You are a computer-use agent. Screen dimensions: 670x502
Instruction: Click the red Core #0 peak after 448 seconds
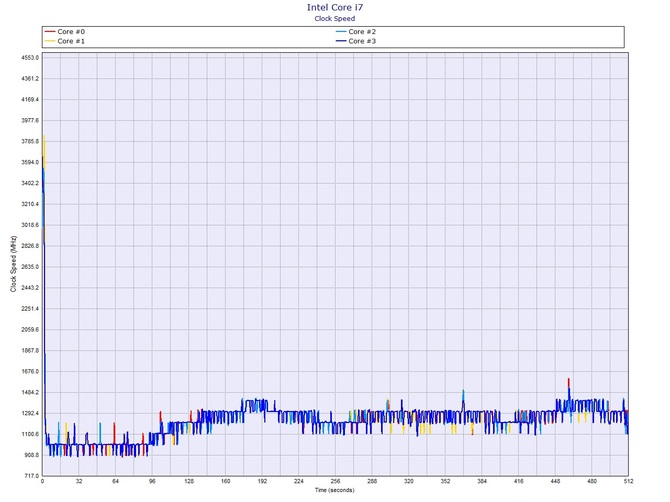pyautogui.click(x=569, y=382)
